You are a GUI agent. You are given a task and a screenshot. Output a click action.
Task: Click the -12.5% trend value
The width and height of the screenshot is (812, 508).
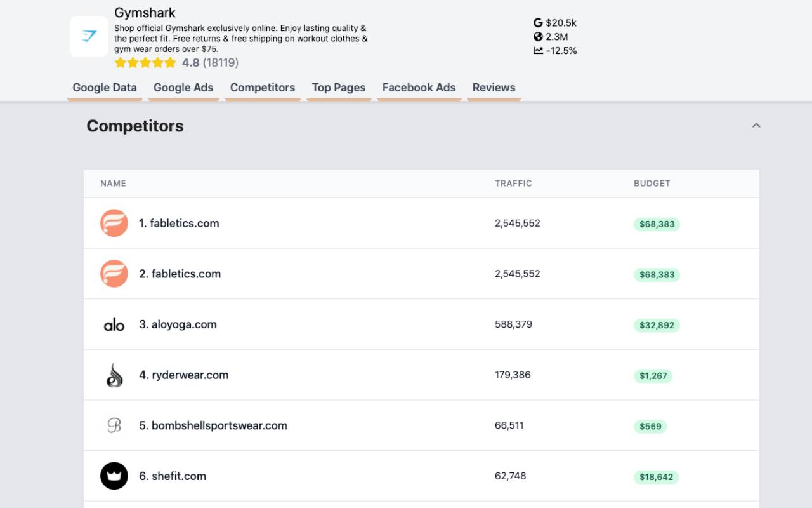pos(561,51)
